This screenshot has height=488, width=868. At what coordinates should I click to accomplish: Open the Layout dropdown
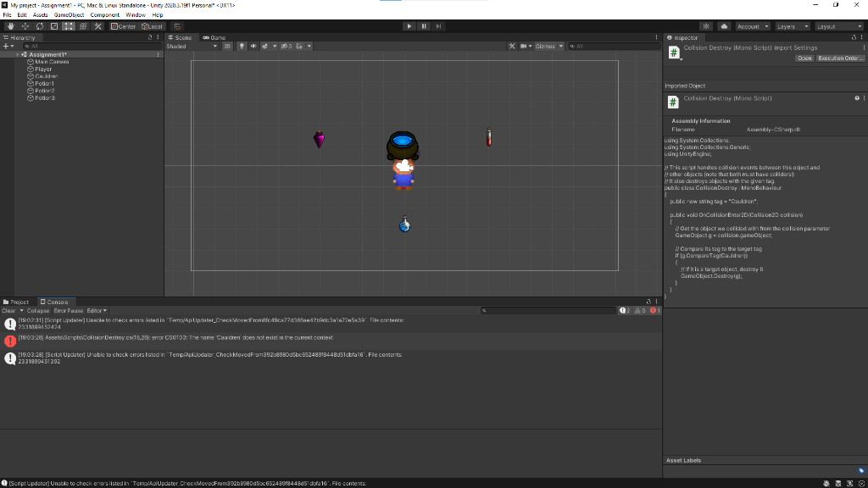point(838,26)
